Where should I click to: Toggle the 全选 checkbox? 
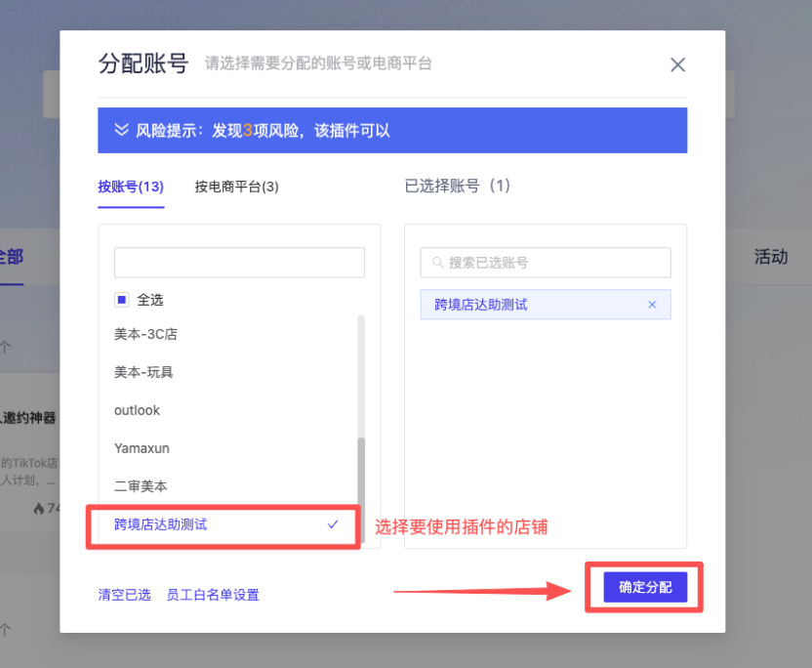point(122,300)
